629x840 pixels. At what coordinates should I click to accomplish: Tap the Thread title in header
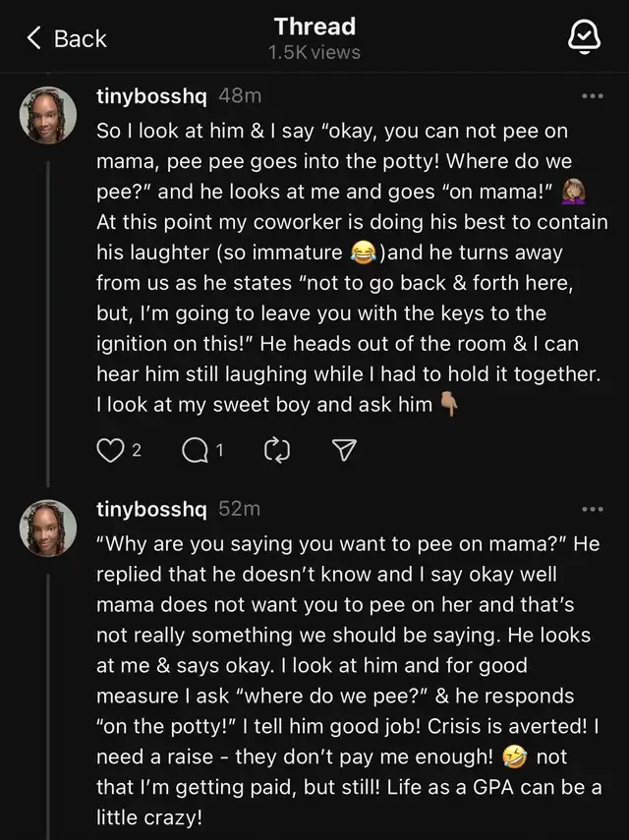[315, 27]
